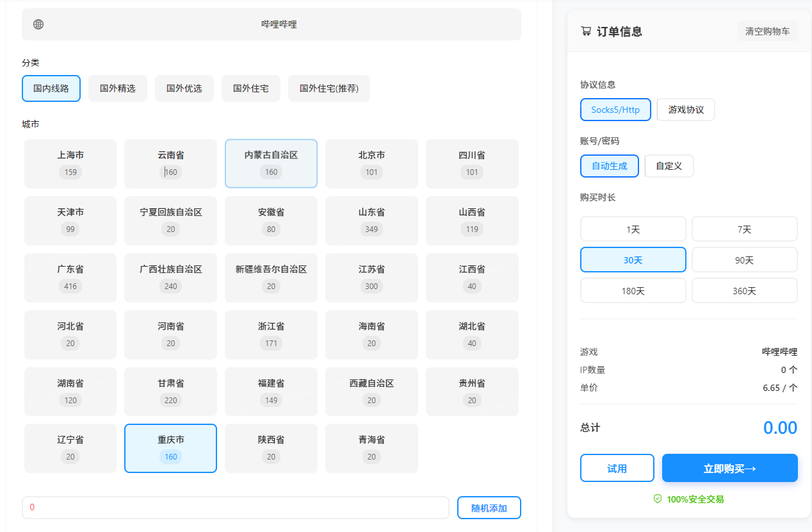Click the quantity input field showing 0
812x532 pixels.
(x=235, y=507)
